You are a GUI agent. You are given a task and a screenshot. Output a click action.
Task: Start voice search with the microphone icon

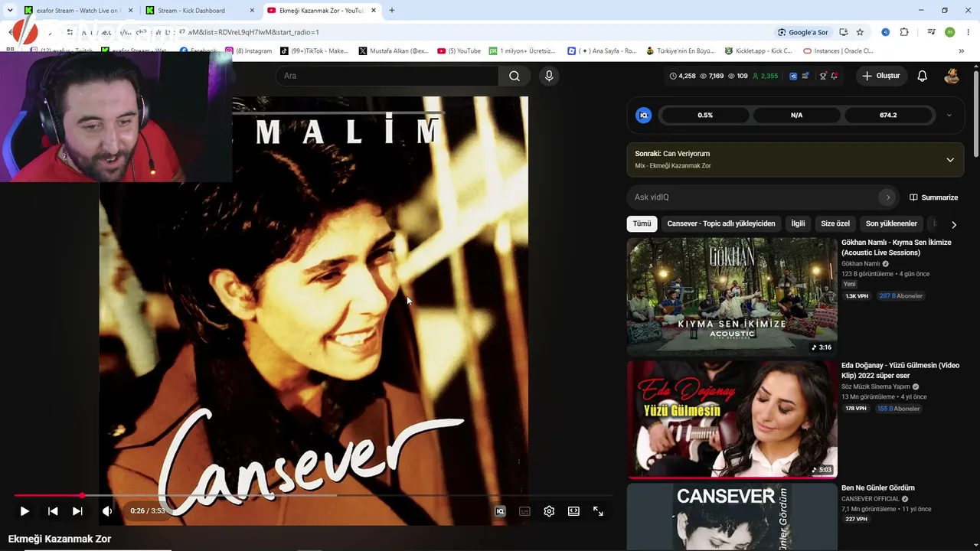pyautogui.click(x=549, y=76)
